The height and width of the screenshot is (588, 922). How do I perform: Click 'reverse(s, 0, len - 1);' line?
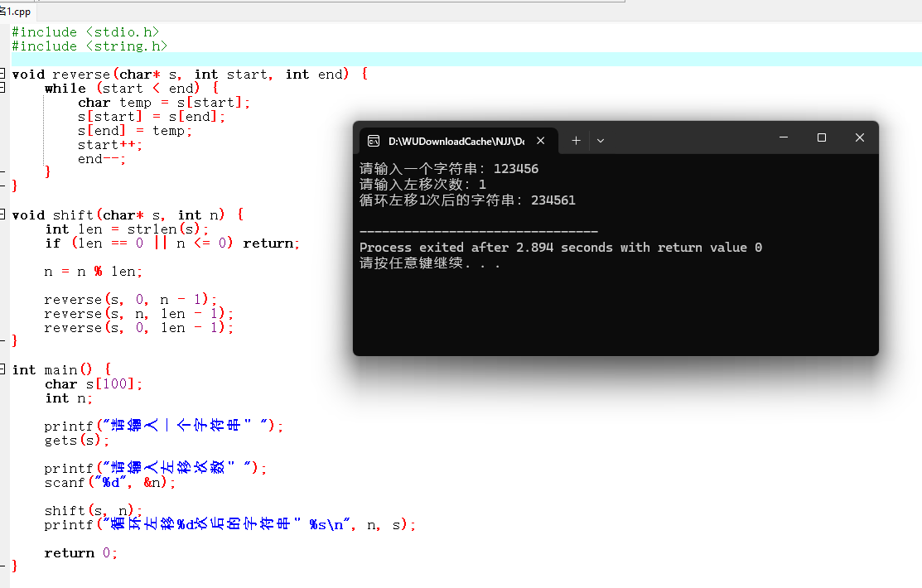[139, 327]
